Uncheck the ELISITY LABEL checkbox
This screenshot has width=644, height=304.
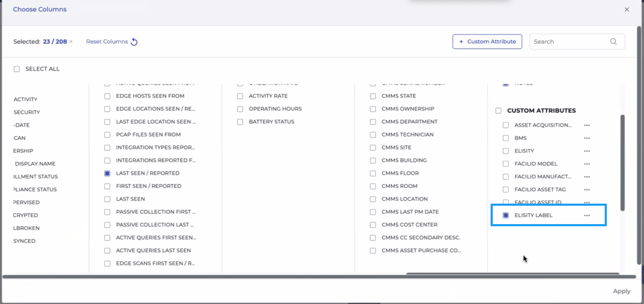[505, 215]
